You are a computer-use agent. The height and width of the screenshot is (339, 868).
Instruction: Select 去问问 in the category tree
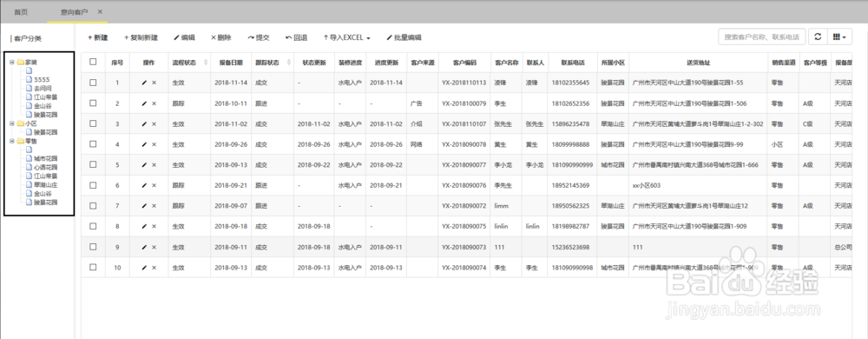tap(43, 88)
